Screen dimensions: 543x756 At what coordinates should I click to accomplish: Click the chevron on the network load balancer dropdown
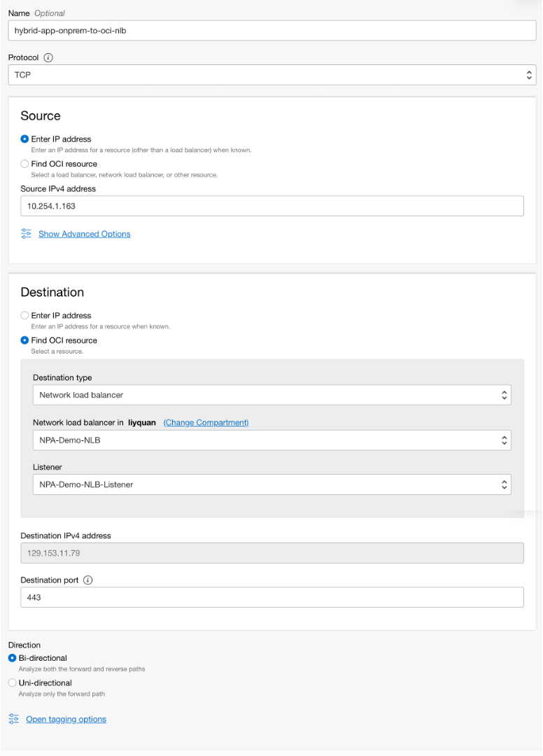(505, 440)
